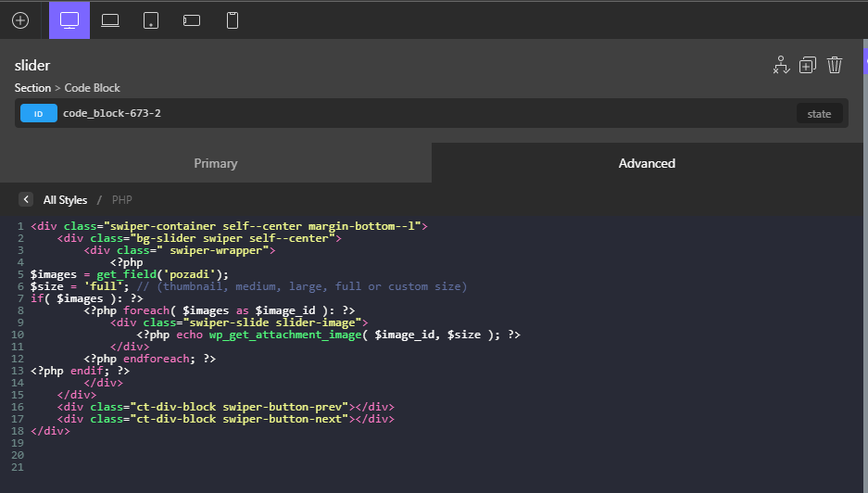Switch to tablet portrait viewport icon

coord(151,20)
